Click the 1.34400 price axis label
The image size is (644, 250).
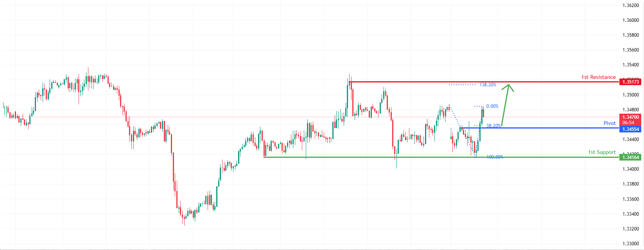click(630, 139)
